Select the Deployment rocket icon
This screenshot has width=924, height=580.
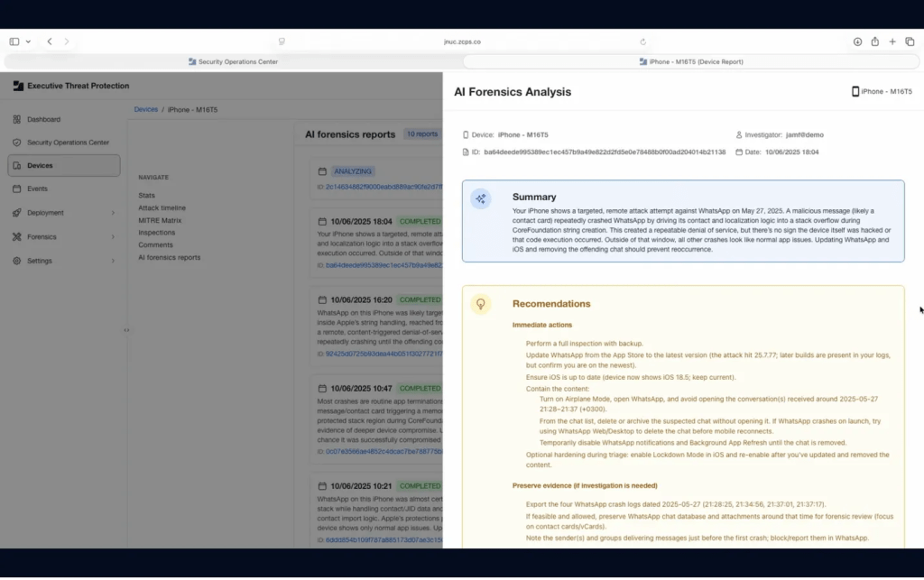click(17, 213)
